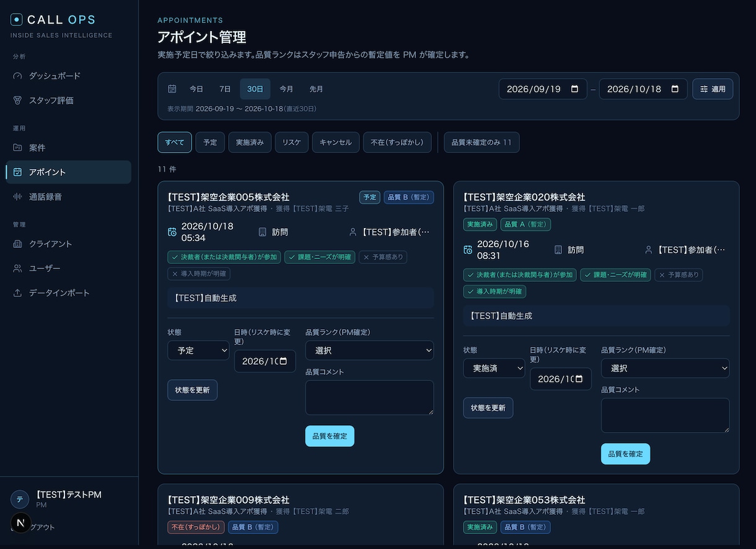Open calendar picker in 架空企業005 日時 field
The width and height of the screenshot is (756, 549).
click(284, 361)
